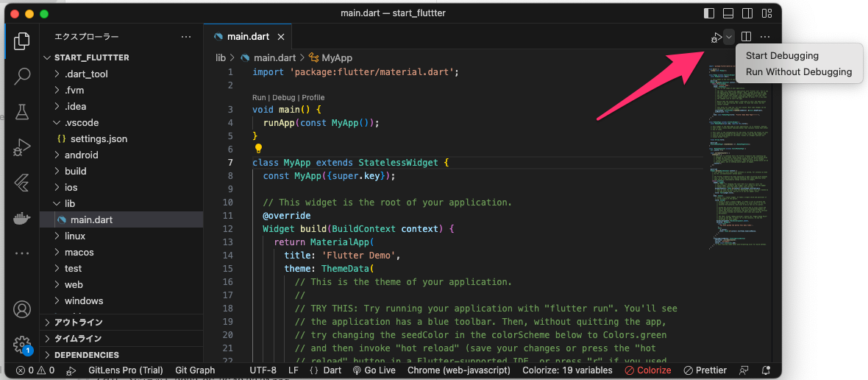868x380 pixels.
Task: Click the debug launch icon in status bar
Action: [71, 370]
